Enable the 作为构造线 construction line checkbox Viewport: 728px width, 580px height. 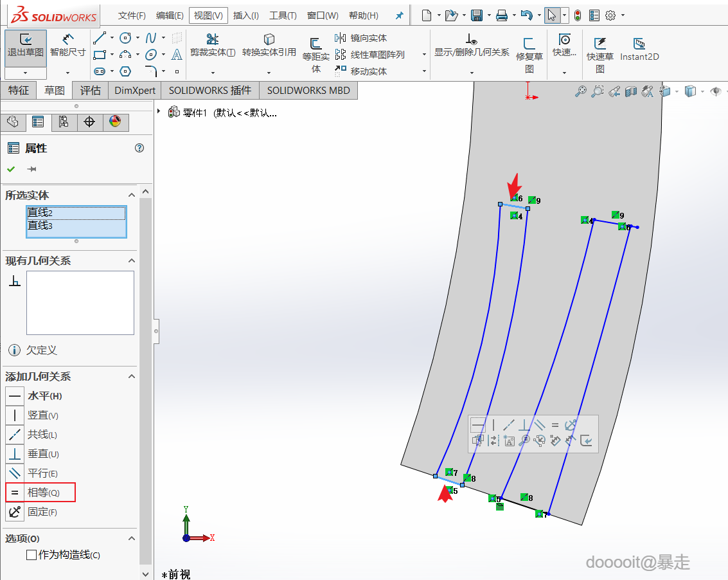click(31, 555)
